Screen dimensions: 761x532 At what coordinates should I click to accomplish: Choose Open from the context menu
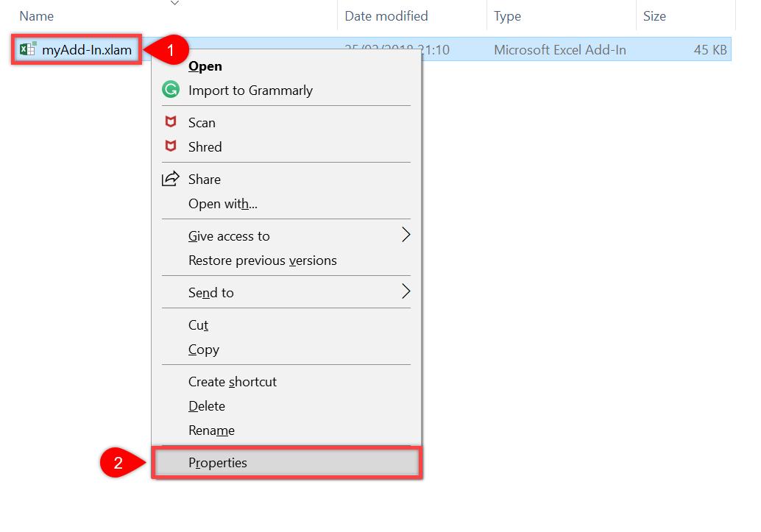click(205, 66)
